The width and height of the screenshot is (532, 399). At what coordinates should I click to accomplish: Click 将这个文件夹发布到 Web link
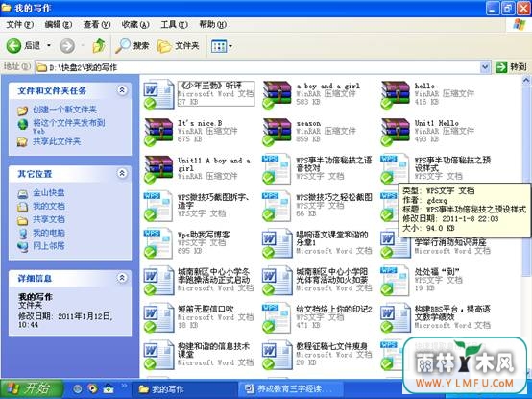(69, 126)
